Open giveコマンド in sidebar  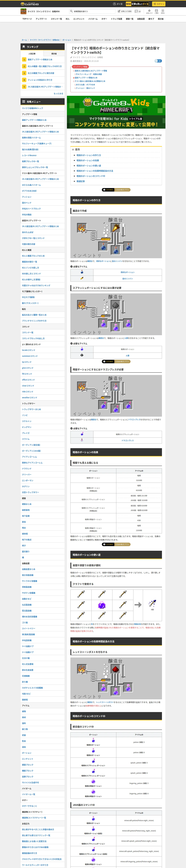(28, 368)
